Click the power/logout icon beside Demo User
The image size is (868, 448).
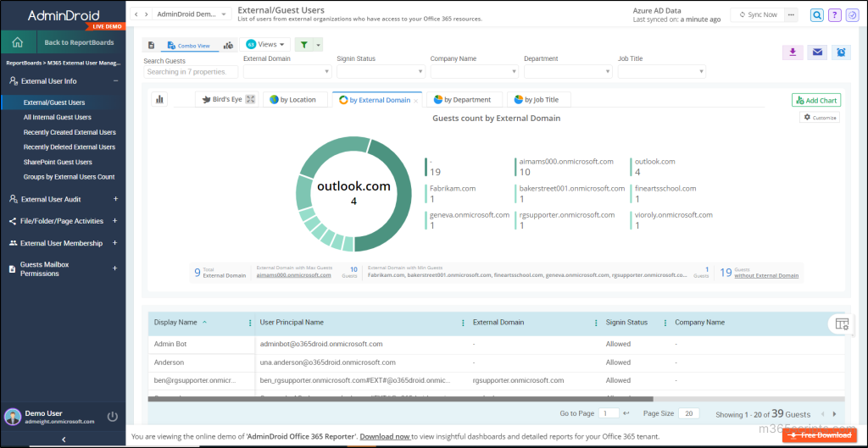click(x=113, y=417)
